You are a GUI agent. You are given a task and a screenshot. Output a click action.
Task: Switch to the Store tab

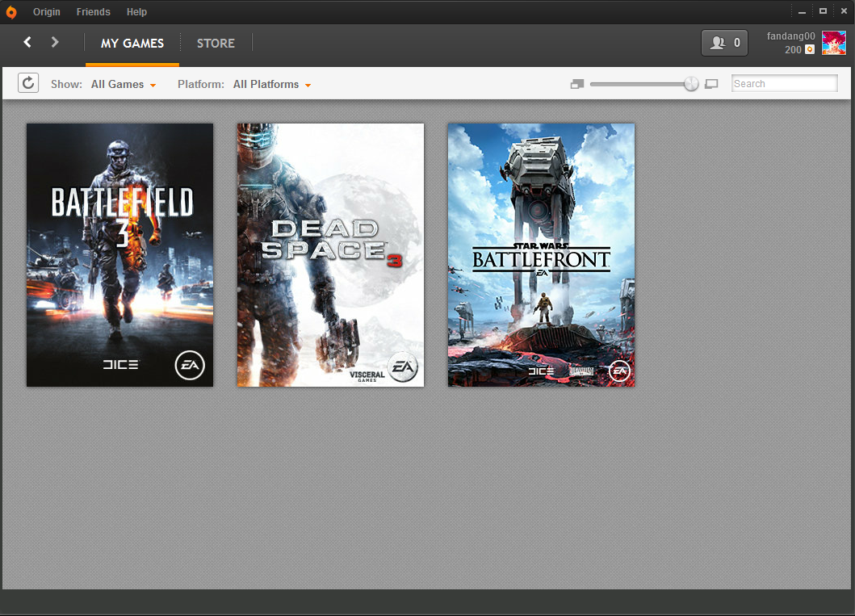[x=216, y=44]
